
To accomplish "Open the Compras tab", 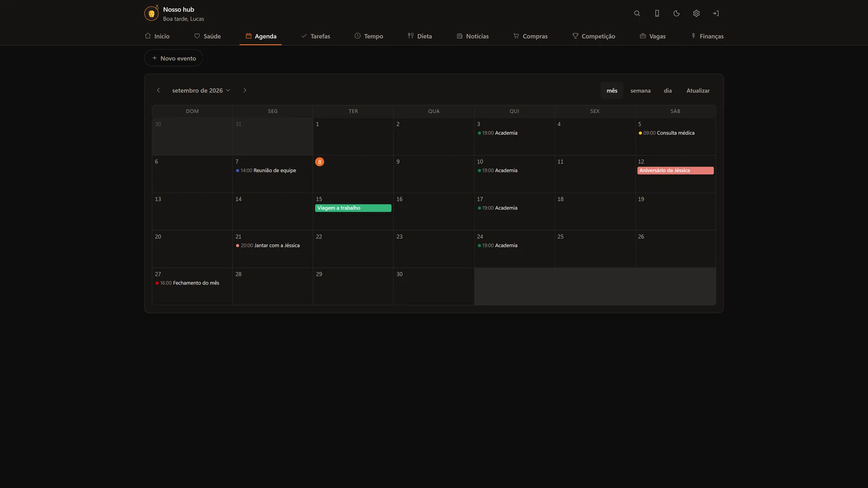I will [x=530, y=36].
